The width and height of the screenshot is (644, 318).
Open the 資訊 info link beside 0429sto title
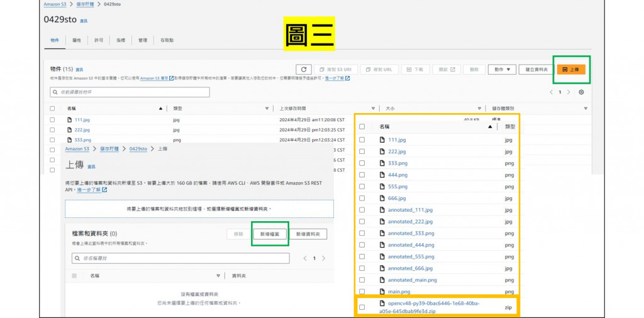(x=84, y=21)
